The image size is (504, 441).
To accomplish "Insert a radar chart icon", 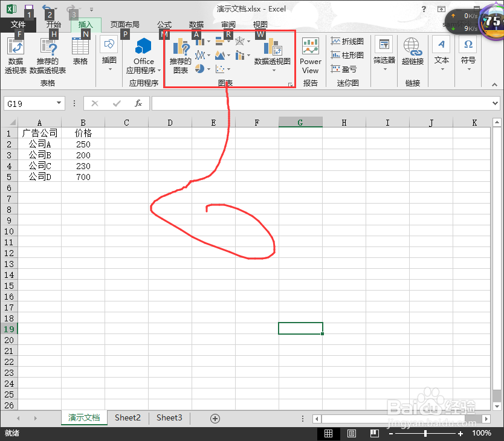I will (240, 41).
